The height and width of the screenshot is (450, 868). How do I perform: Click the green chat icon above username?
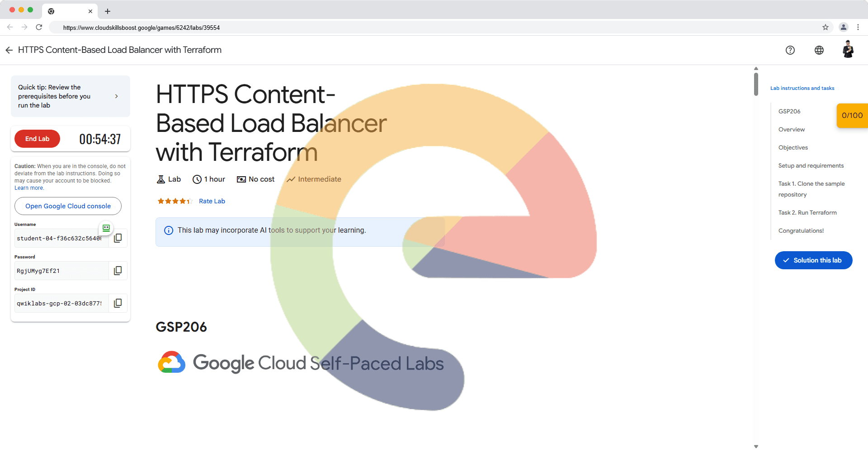(106, 228)
